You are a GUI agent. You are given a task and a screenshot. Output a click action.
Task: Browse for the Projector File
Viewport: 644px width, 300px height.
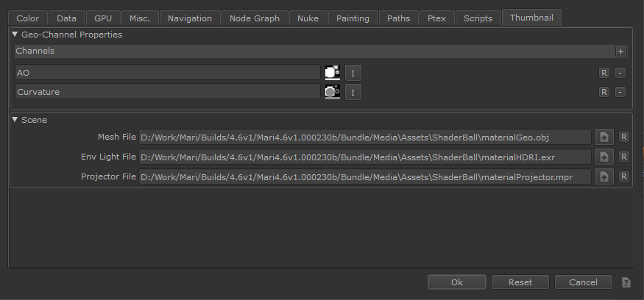pos(604,176)
